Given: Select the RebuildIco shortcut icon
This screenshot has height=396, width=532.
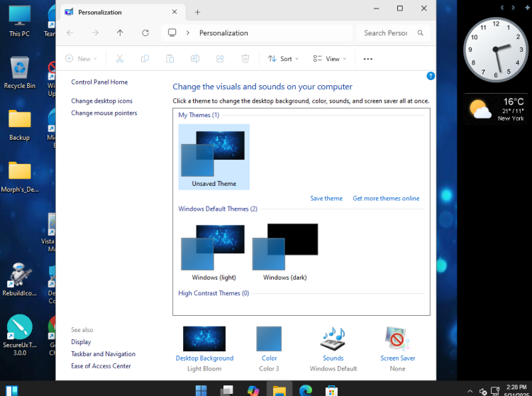Looking at the screenshot, I should point(19,280).
